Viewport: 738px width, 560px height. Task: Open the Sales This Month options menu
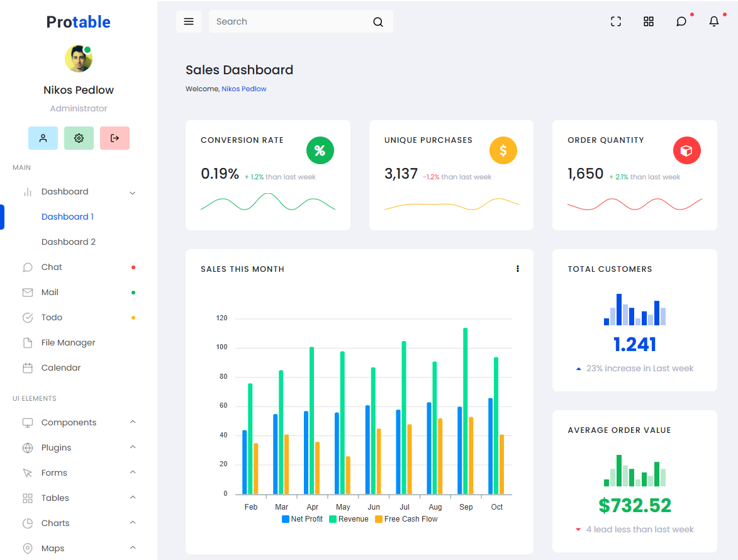pyautogui.click(x=518, y=269)
